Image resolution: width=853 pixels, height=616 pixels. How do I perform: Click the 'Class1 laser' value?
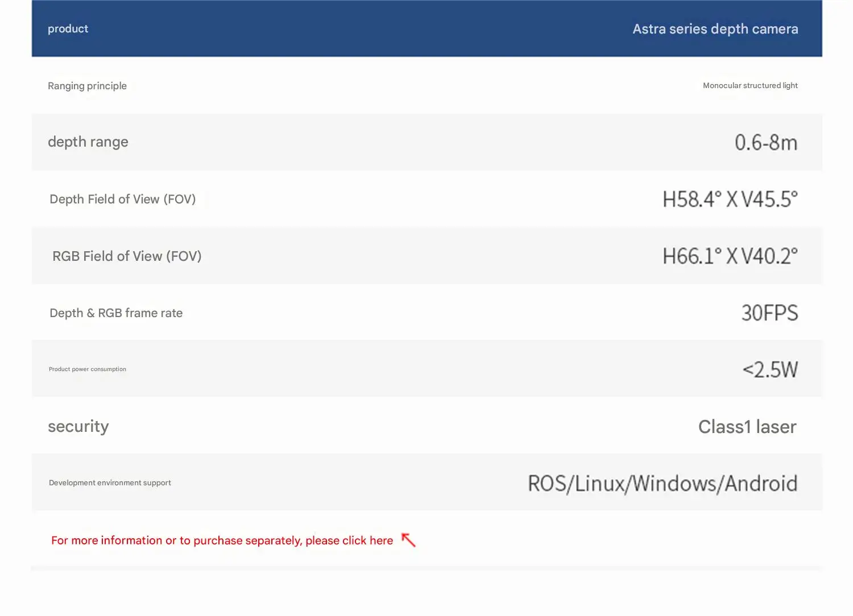pos(747,427)
